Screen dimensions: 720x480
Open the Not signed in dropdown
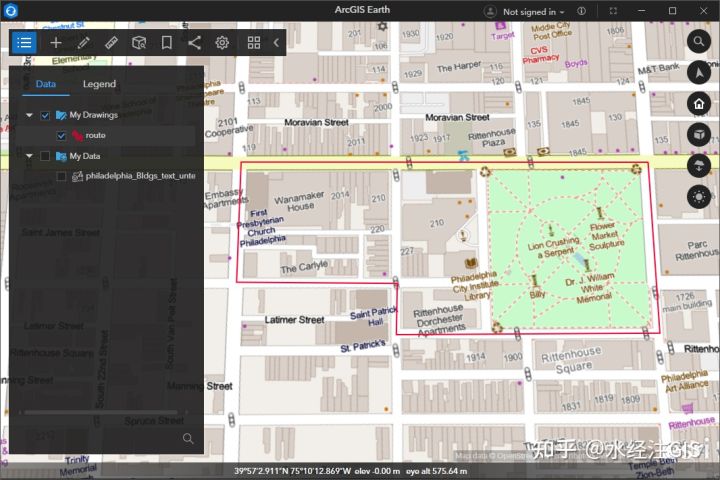[x=533, y=12]
